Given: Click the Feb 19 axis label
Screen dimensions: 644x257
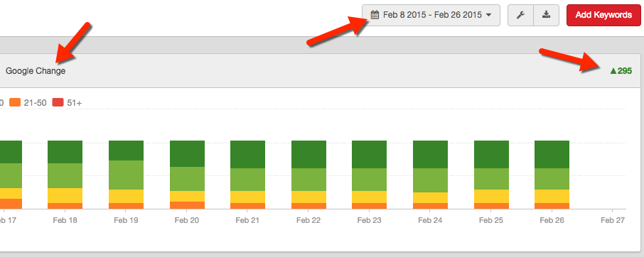Looking at the screenshot, I should pyautogui.click(x=126, y=220).
